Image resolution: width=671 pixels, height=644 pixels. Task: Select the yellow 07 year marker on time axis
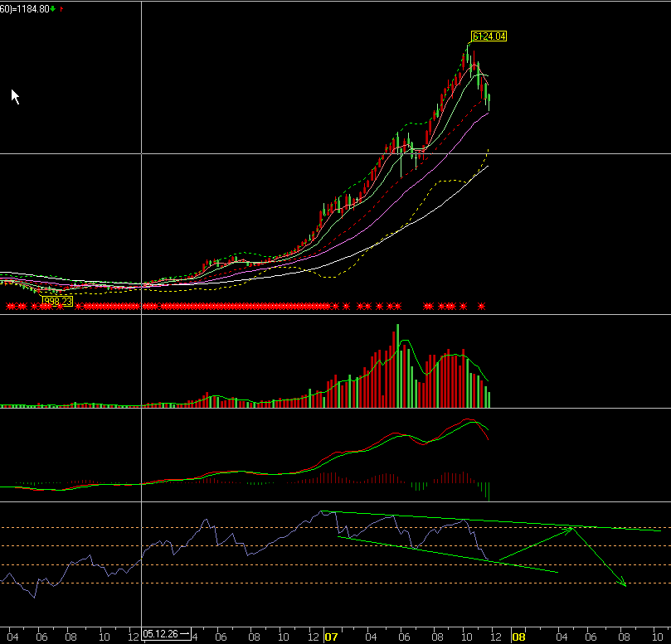(331, 637)
